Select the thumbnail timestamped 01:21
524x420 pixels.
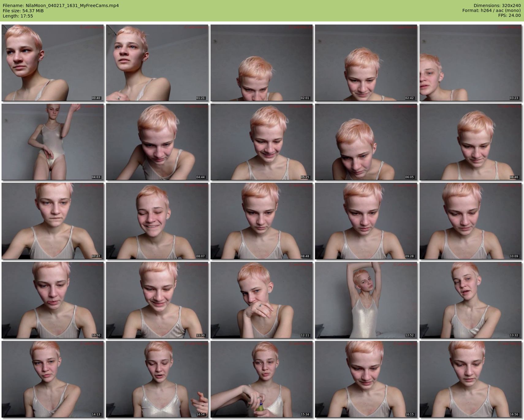(157, 63)
